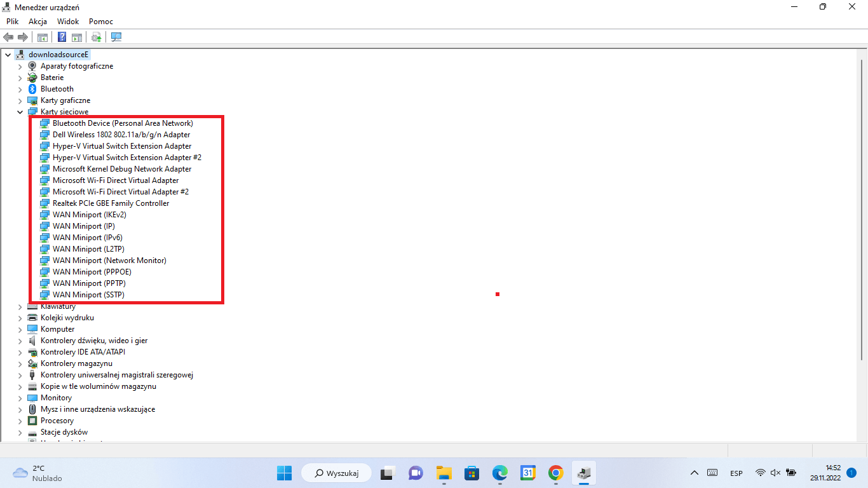Click the Realtek PCIe GBE adapter icon
This screenshot has width=868, height=488.
click(x=45, y=203)
